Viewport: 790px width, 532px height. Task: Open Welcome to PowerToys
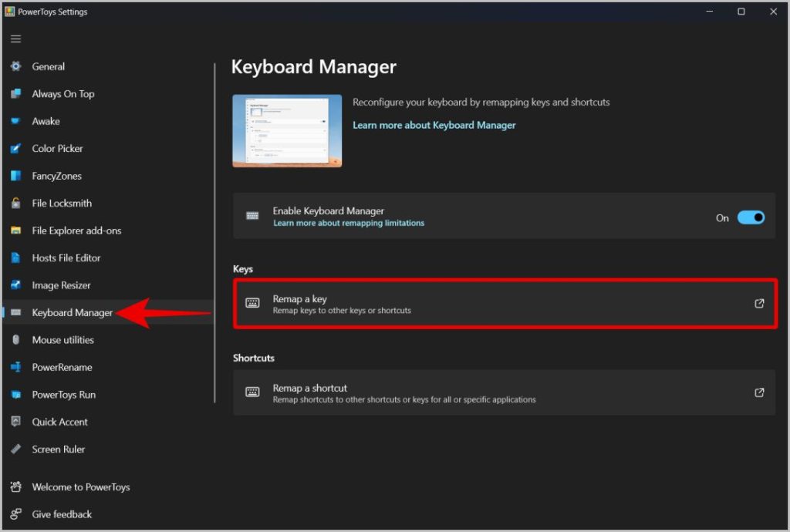(108, 487)
